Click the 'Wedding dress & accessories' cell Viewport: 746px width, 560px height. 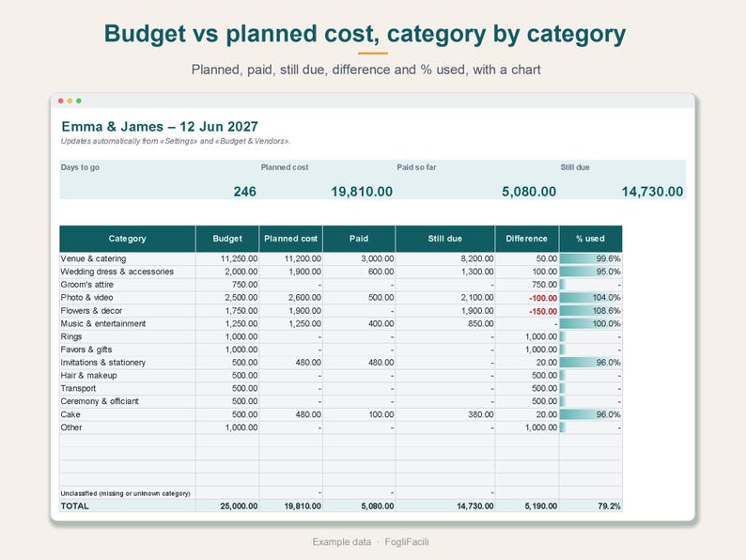(x=128, y=272)
